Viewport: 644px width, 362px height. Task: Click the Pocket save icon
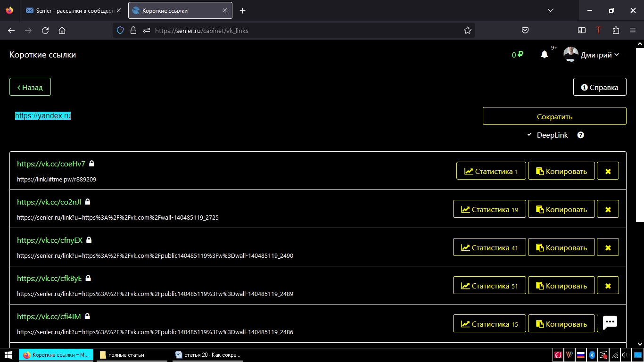pyautogui.click(x=525, y=30)
